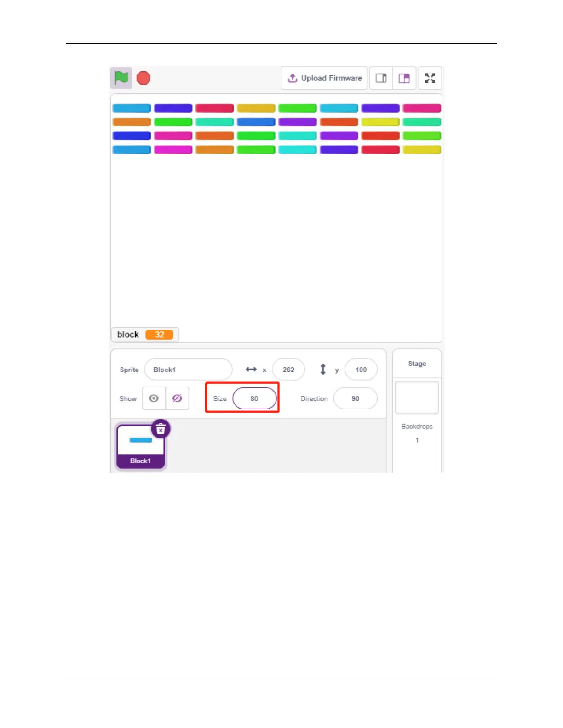The width and height of the screenshot is (563, 728).
Task: Click the Sprite name field Block1
Action: click(188, 370)
